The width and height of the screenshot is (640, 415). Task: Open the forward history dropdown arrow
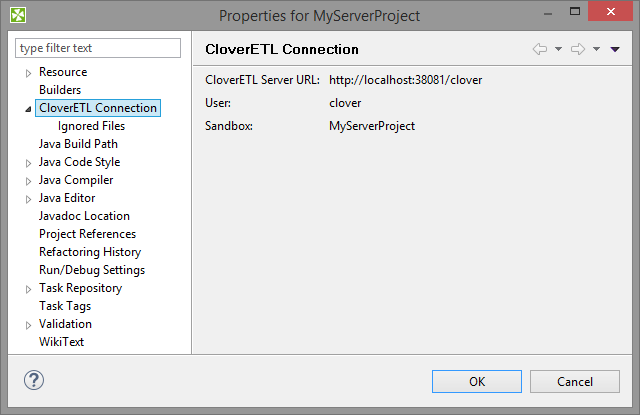[596, 49]
